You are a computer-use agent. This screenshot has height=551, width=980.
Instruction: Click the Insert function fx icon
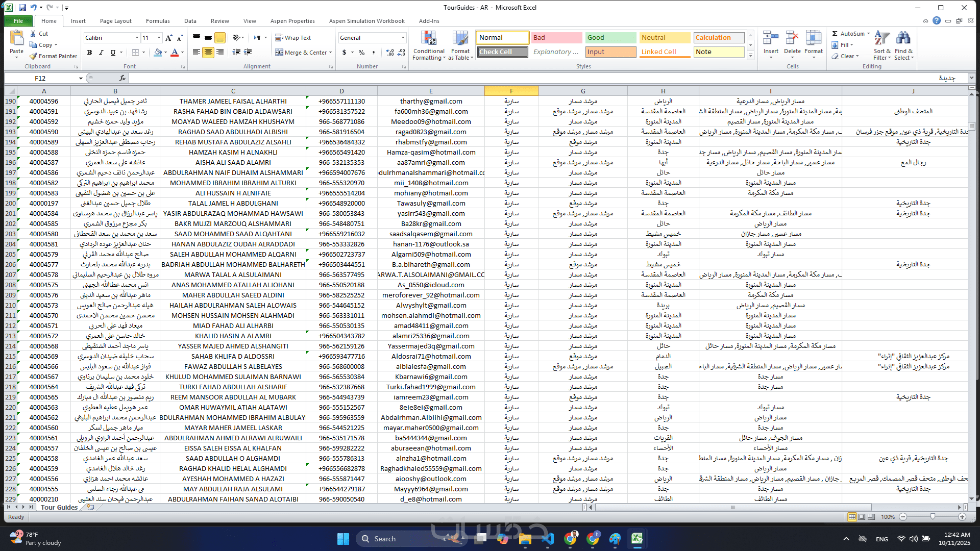pyautogui.click(x=122, y=78)
